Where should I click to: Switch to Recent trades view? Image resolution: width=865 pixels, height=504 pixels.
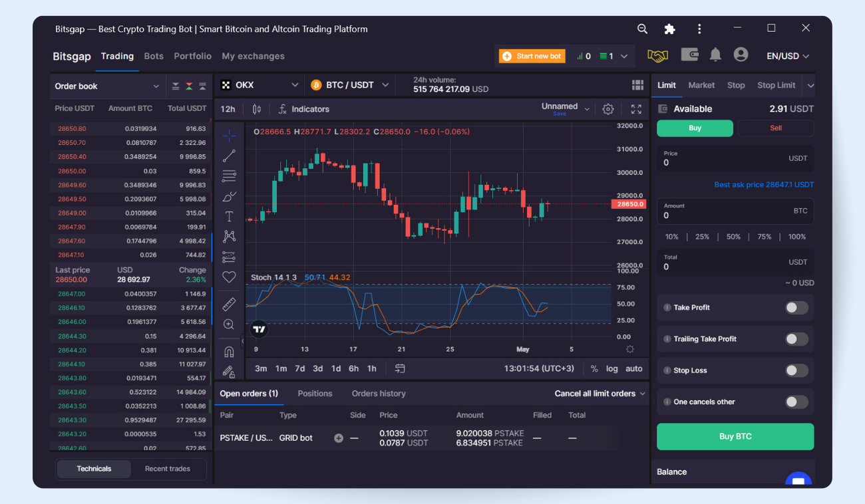pos(168,469)
